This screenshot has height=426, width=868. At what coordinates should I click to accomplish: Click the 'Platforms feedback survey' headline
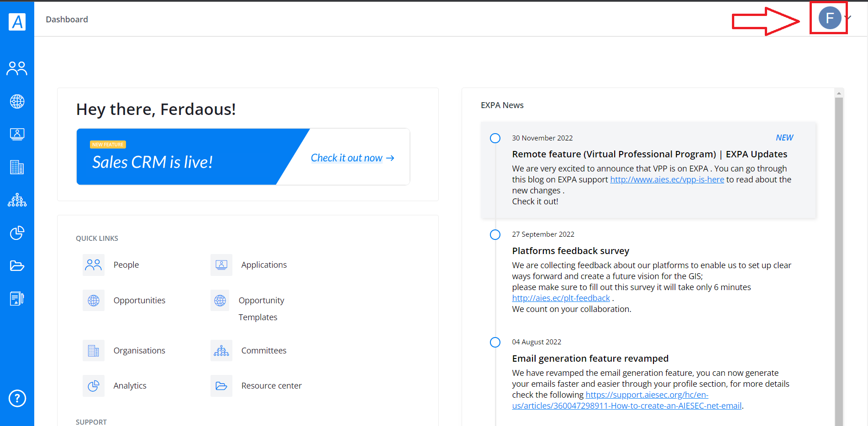tap(570, 251)
